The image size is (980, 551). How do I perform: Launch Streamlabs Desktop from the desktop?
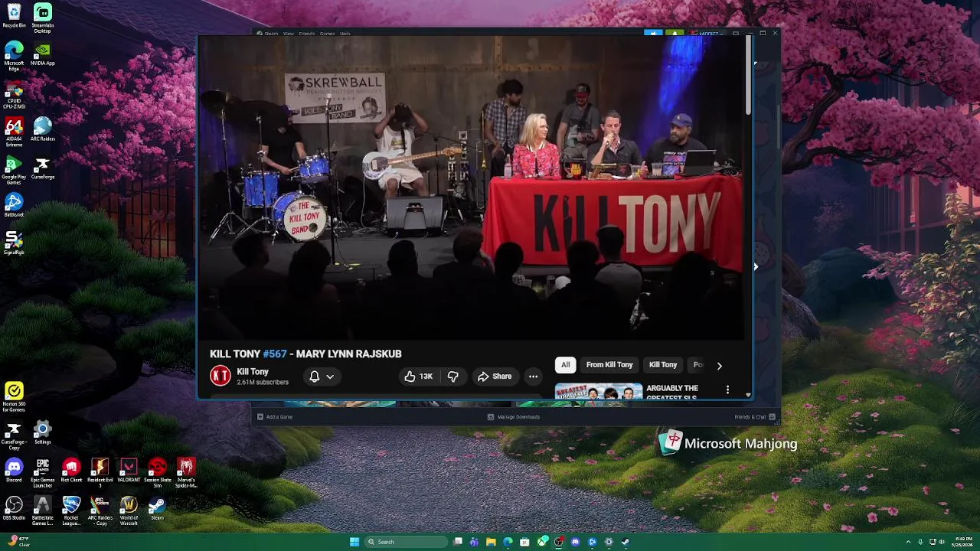(x=43, y=18)
